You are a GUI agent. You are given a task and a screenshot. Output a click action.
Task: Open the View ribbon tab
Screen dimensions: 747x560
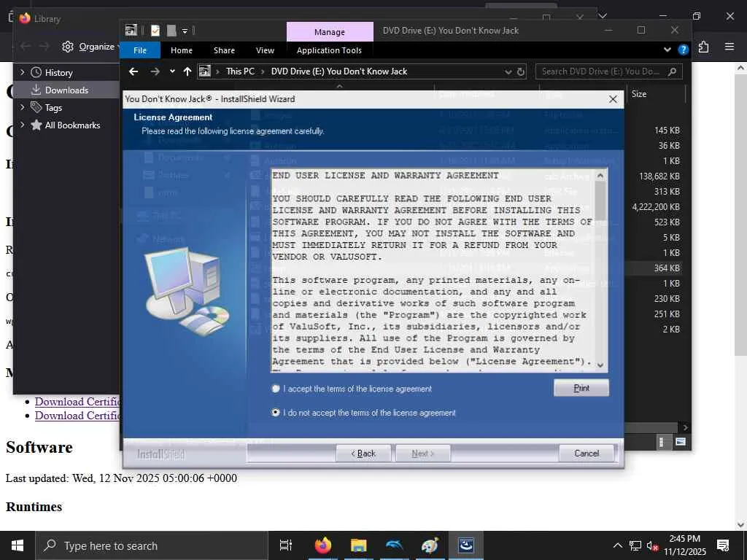pyautogui.click(x=265, y=50)
